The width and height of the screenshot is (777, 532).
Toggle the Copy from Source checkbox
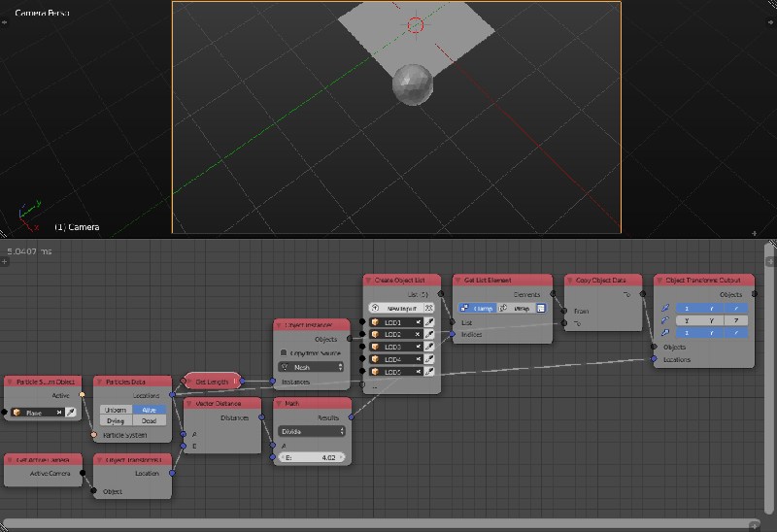[284, 352]
